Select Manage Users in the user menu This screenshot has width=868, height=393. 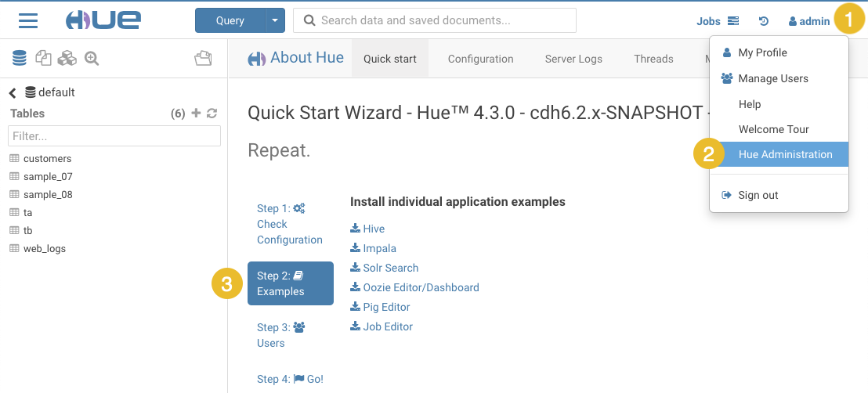tap(772, 78)
